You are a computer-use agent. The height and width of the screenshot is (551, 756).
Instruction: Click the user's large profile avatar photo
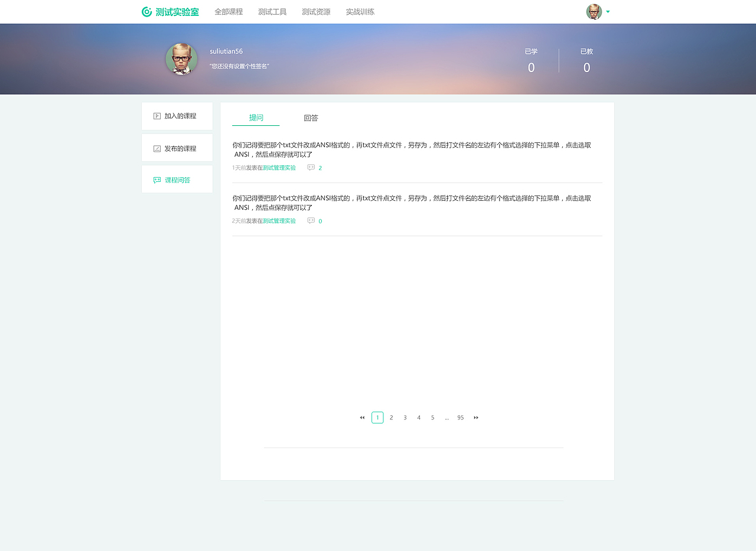click(181, 59)
